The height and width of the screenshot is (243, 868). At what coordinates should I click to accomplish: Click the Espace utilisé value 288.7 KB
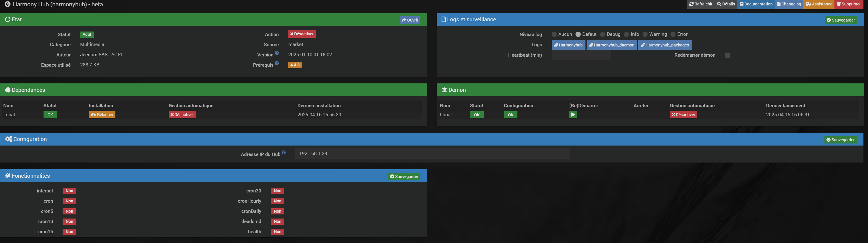(90, 65)
